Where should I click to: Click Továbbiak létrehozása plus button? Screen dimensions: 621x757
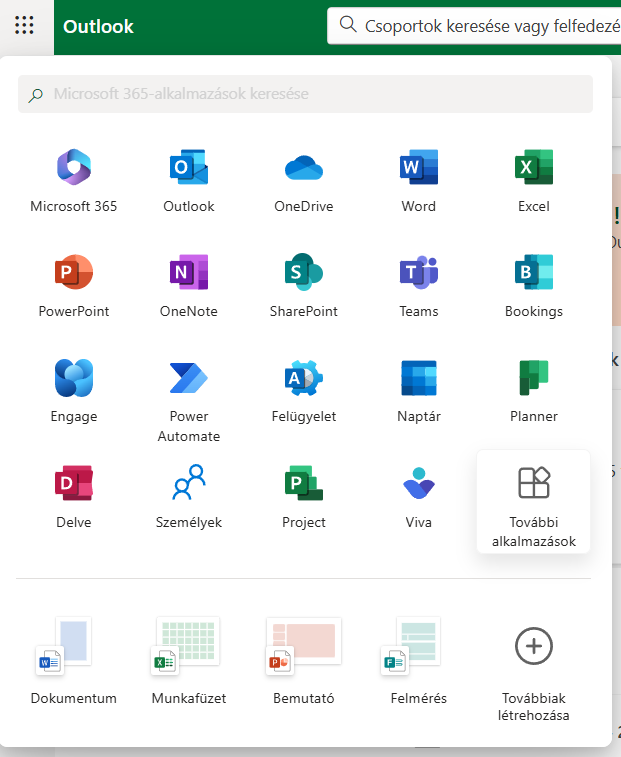tap(533, 661)
